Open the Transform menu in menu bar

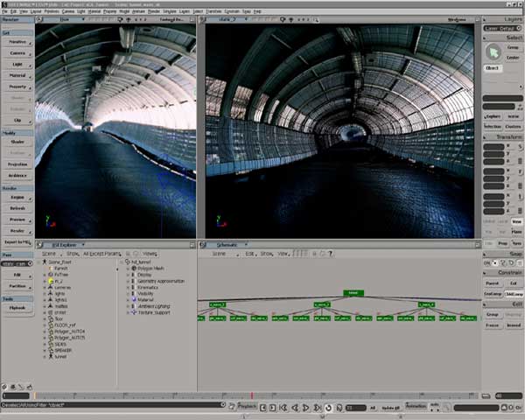click(213, 11)
